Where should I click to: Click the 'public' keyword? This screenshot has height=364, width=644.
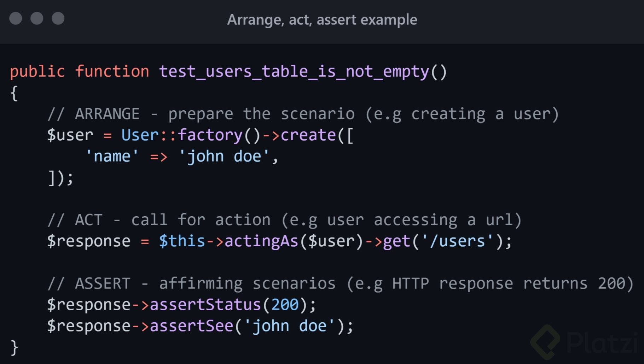37,72
